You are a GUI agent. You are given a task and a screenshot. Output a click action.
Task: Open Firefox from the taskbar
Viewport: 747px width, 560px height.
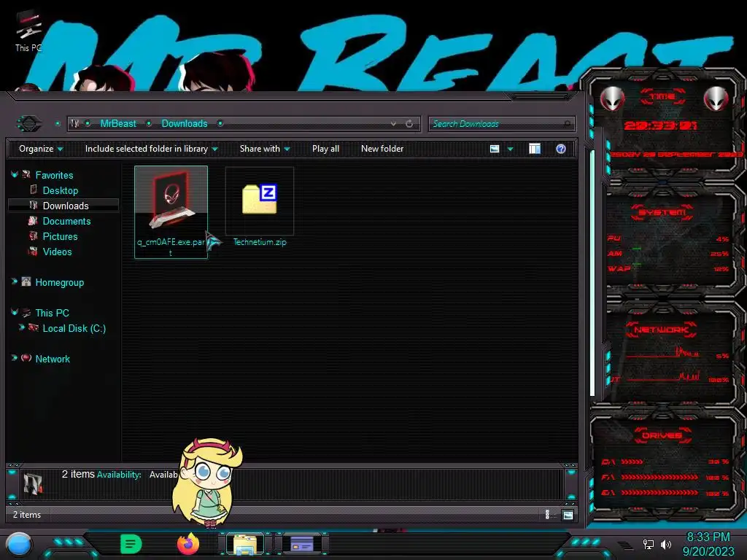coord(188,544)
